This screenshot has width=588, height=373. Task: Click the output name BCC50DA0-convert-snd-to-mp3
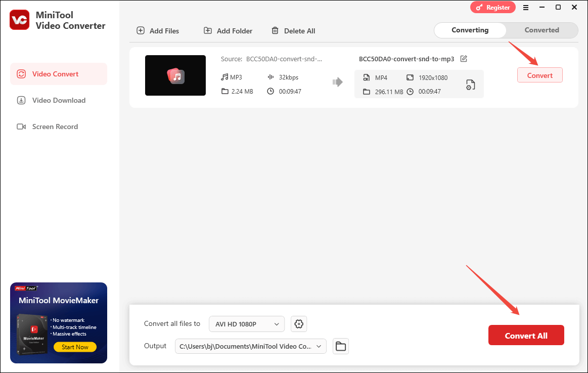click(406, 59)
